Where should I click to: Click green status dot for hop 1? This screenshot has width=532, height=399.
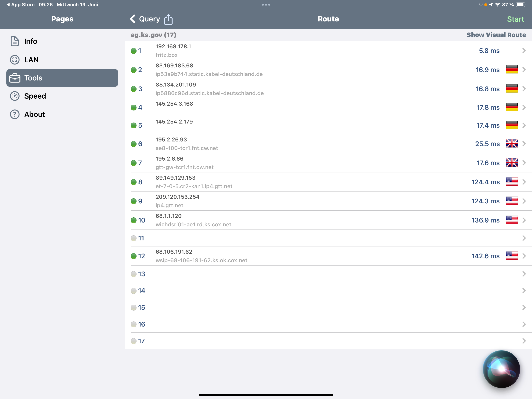coord(133,51)
